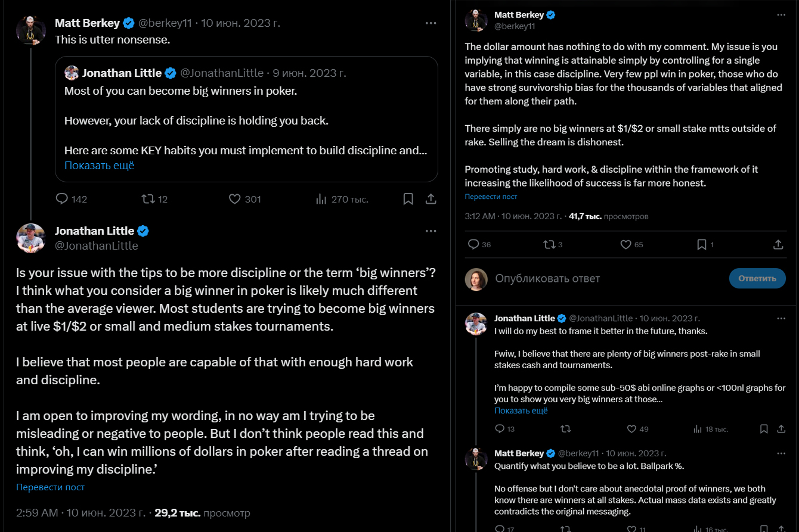
Task: Click the blue "Ответить" button
Action: 757,278
